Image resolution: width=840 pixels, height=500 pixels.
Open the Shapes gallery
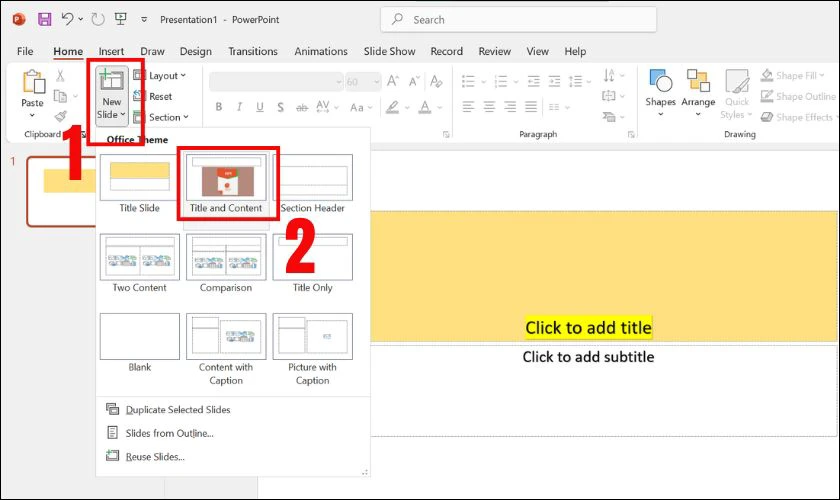point(661,92)
